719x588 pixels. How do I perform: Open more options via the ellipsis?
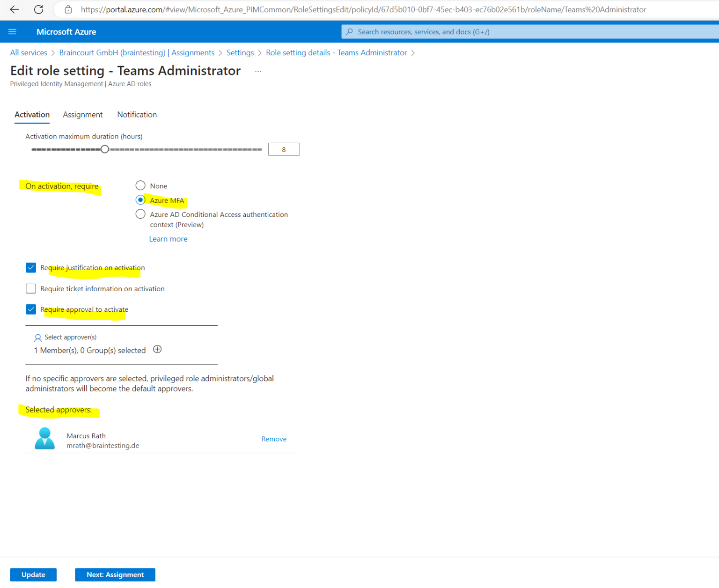pyautogui.click(x=258, y=71)
